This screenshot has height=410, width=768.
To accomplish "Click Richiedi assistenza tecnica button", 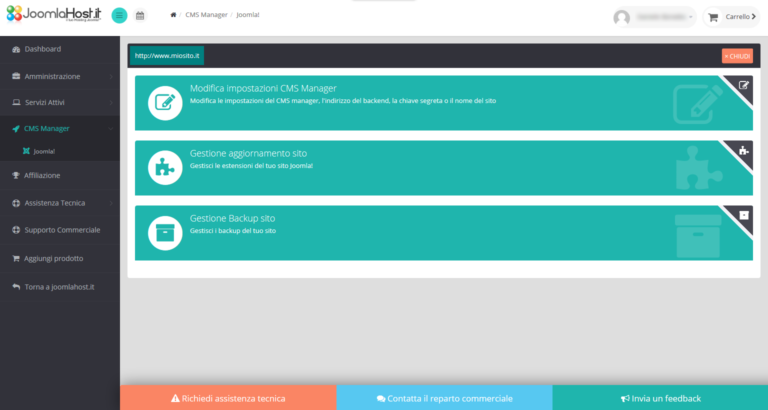I will coord(228,398).
